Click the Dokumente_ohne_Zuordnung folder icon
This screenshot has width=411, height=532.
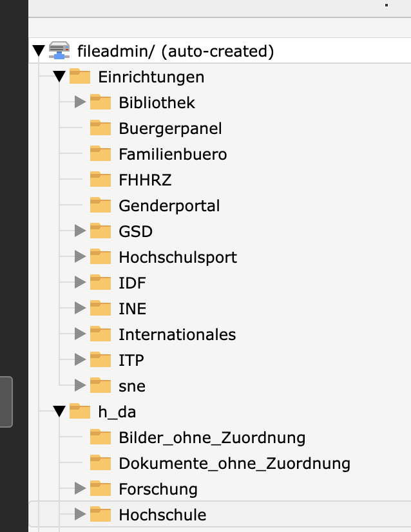click(100, 463)
